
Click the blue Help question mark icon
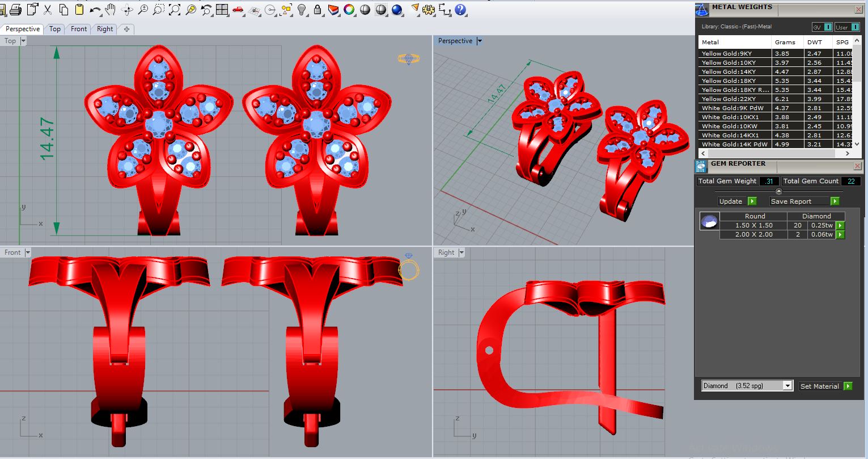461,10
